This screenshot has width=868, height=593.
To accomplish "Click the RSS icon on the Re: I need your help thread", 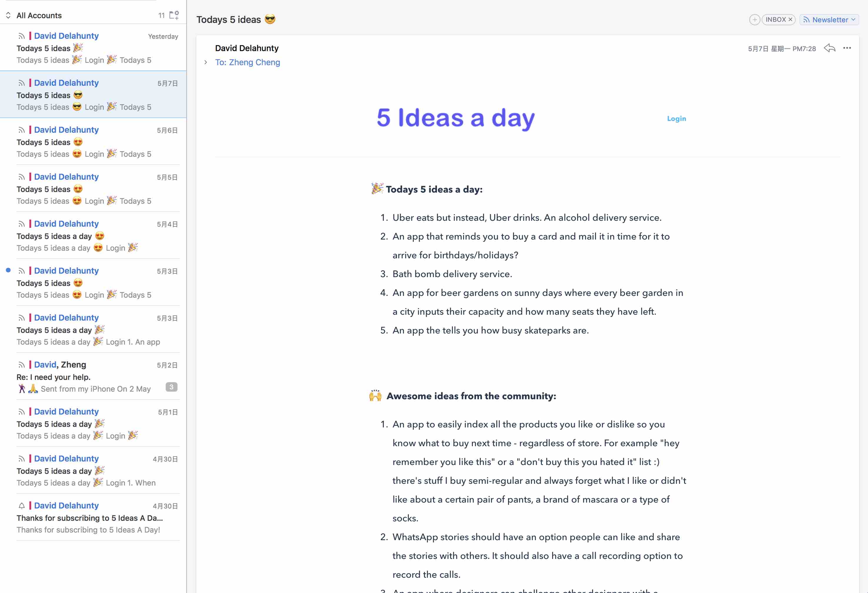I will pos(21,365).
